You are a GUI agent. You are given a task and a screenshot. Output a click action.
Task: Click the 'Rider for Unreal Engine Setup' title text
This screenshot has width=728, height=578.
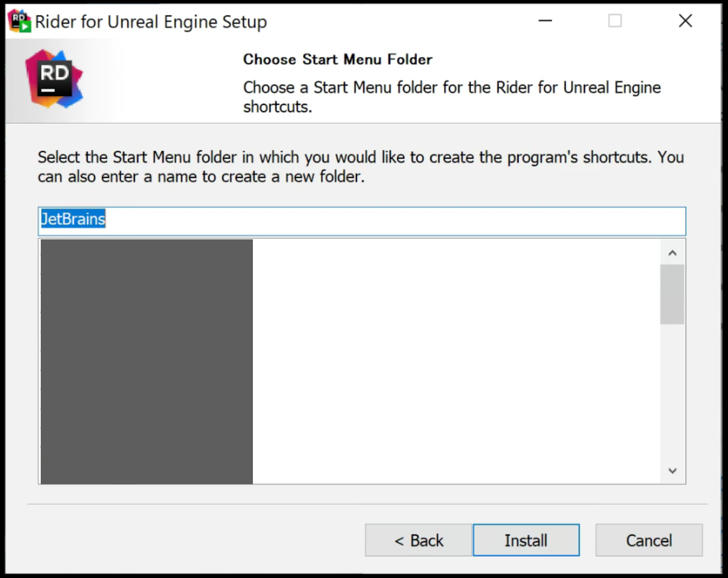151,22
